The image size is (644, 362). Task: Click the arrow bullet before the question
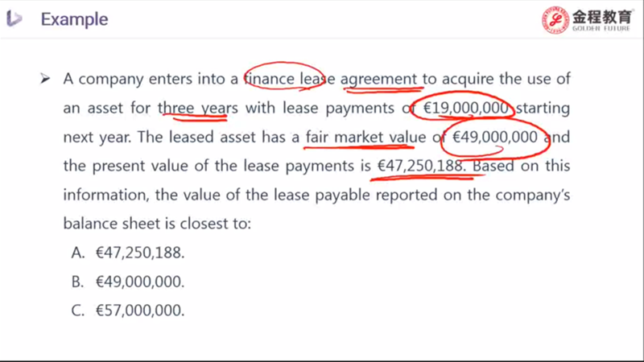click(x=45, y=78)
